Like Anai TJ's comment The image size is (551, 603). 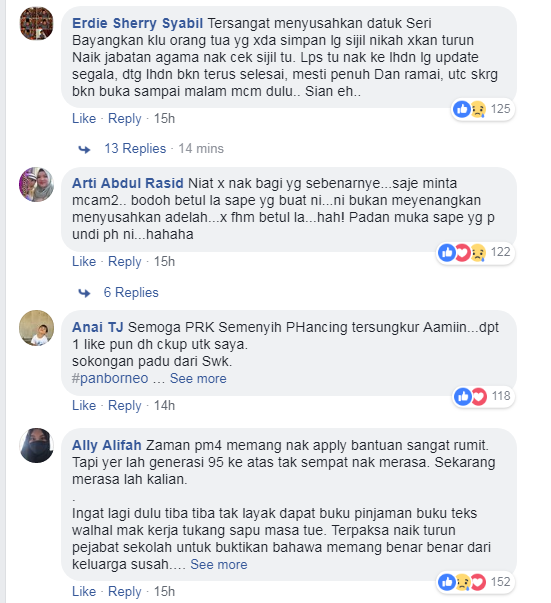point(84,405)
